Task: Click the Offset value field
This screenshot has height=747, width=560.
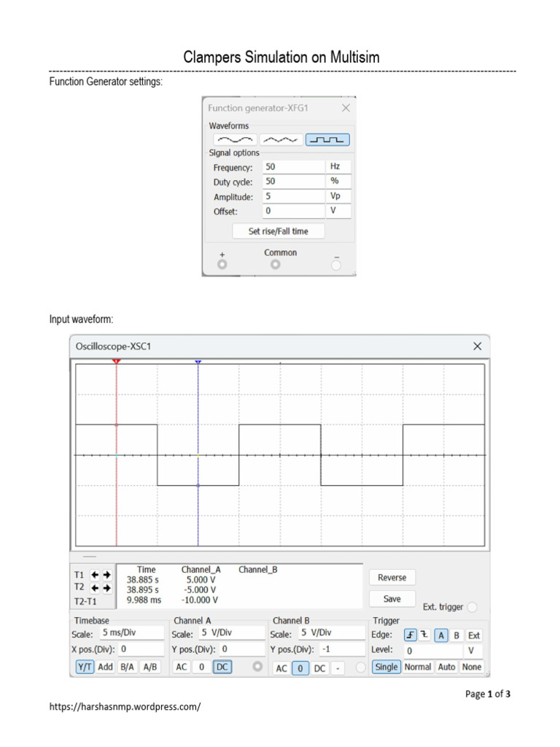Action: click(x=294, y=211)
